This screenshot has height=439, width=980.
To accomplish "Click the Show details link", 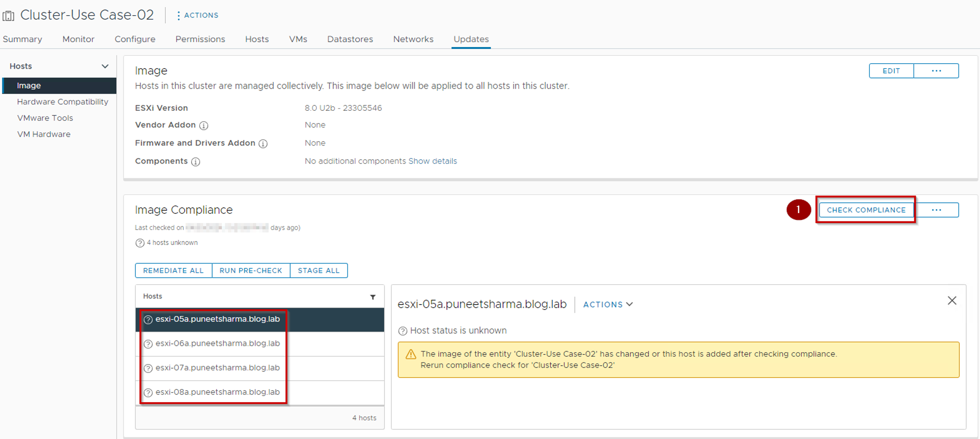I will [433, 161].
